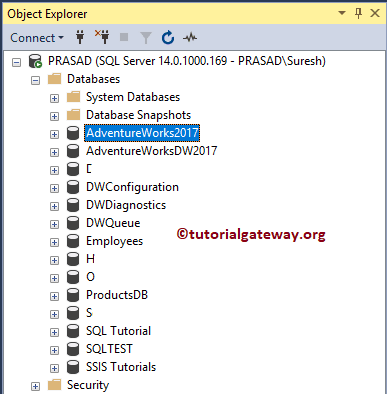387x394 pixels.
Task: Expand the DWDiagnostics database
Action: coord(54,206)
